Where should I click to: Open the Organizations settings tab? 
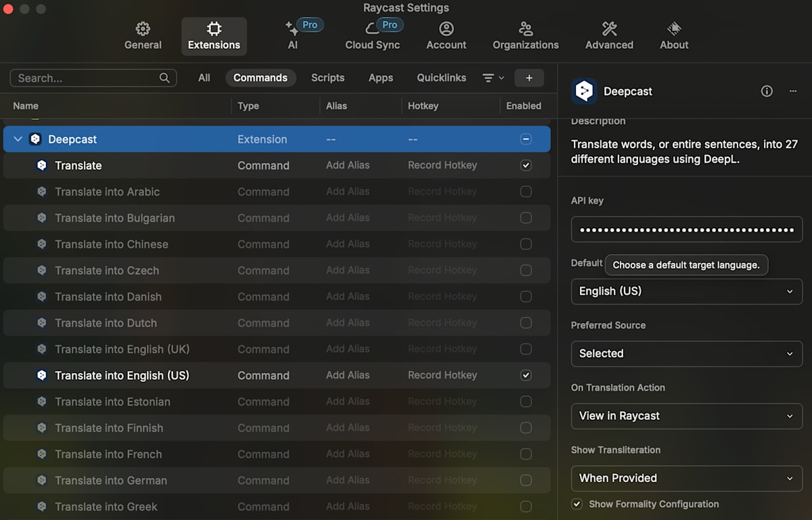point(526,36)
